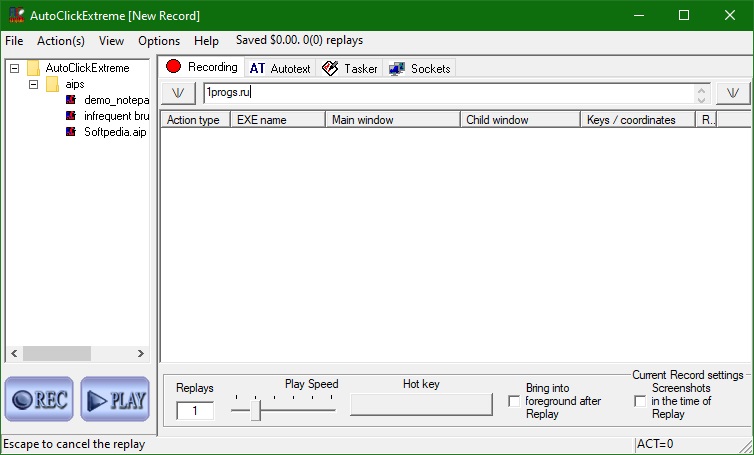Collapse the aips folder node
The height and width of the screenshot is (455, 754).
click(x=33, y=85)
